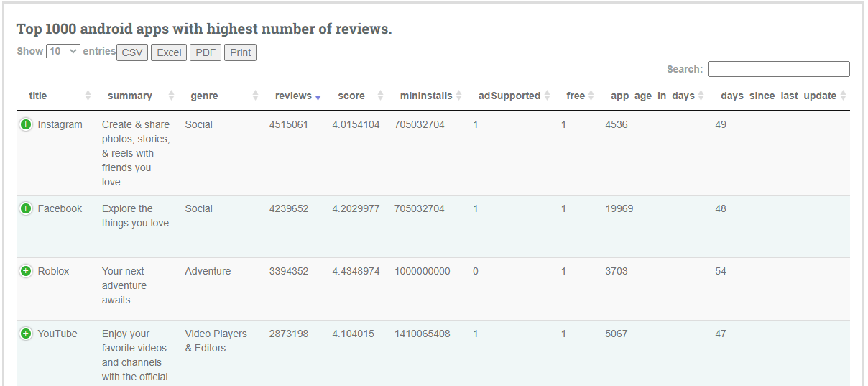Sort by the free column header
This screenshot has height=386, width=868.
[577, 96]
